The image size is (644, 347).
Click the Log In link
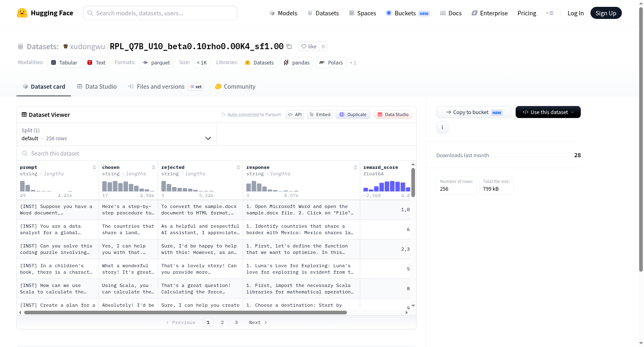pyautogui.click(x=575, y=13)
